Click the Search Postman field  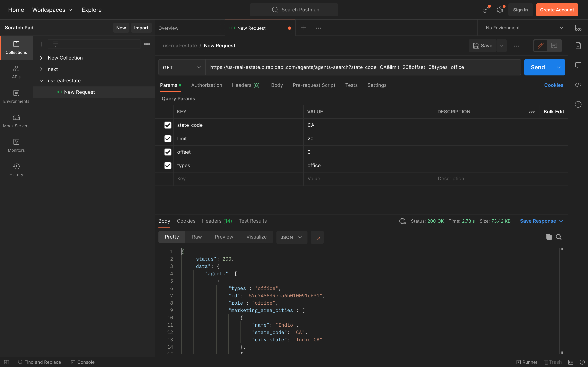pos(294,10)
